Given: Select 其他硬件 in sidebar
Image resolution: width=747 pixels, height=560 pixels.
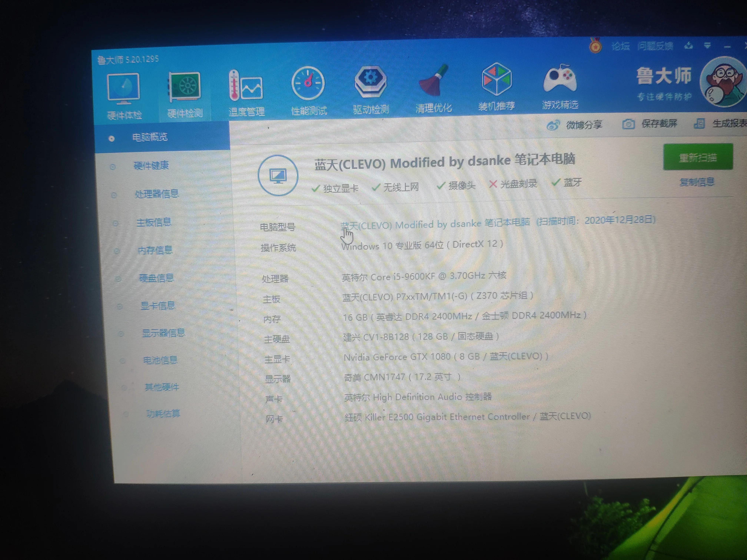Looking at the screenshot, I should tap(162, 387).
